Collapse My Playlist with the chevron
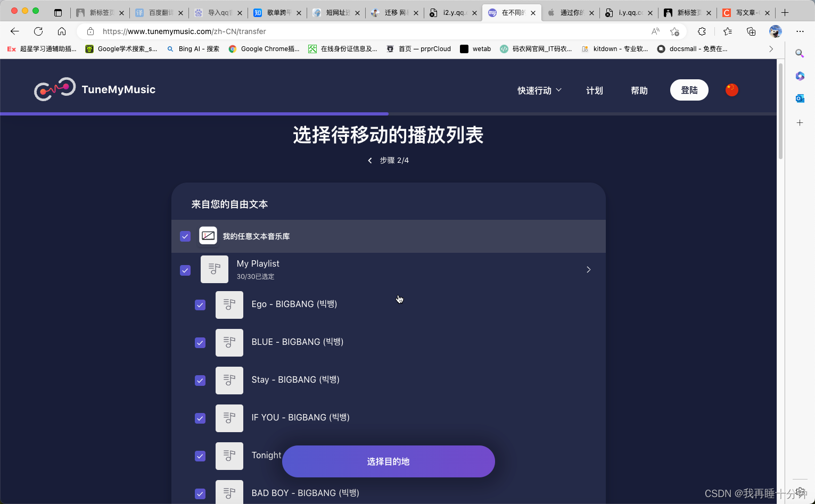The height and width of the screenshot is (504, 815). (x=588, y=270)
